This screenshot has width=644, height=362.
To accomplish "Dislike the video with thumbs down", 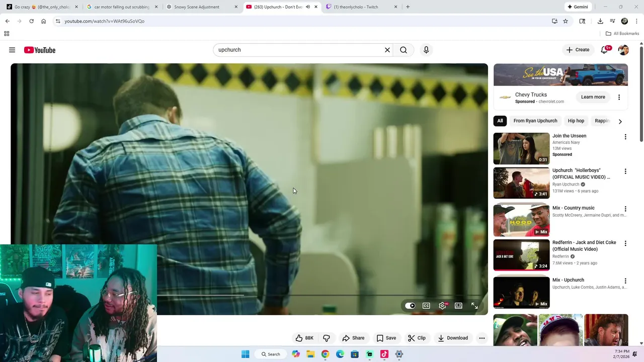I will pos(327,338).
